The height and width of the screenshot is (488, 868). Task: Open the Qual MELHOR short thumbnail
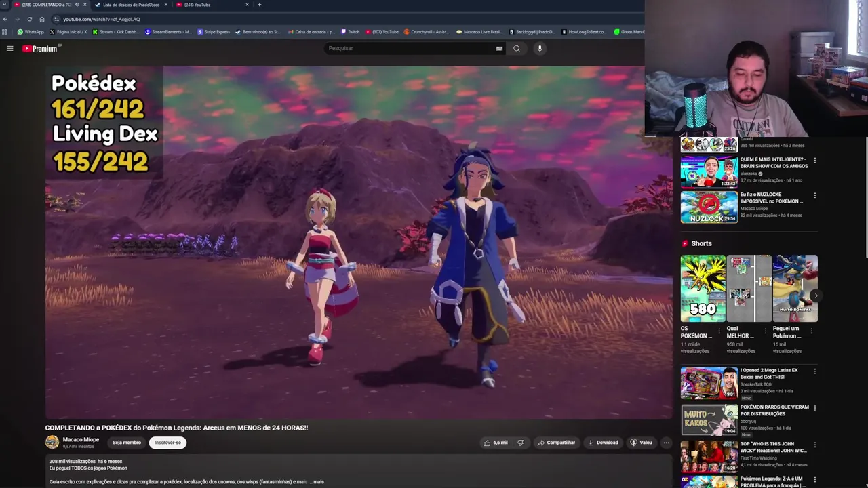[x=749, y=288]
